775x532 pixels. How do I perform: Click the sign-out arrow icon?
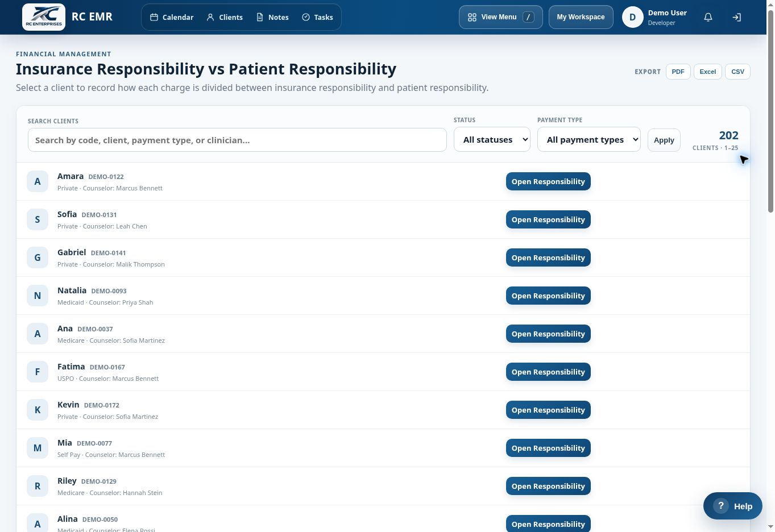(736, 17)
